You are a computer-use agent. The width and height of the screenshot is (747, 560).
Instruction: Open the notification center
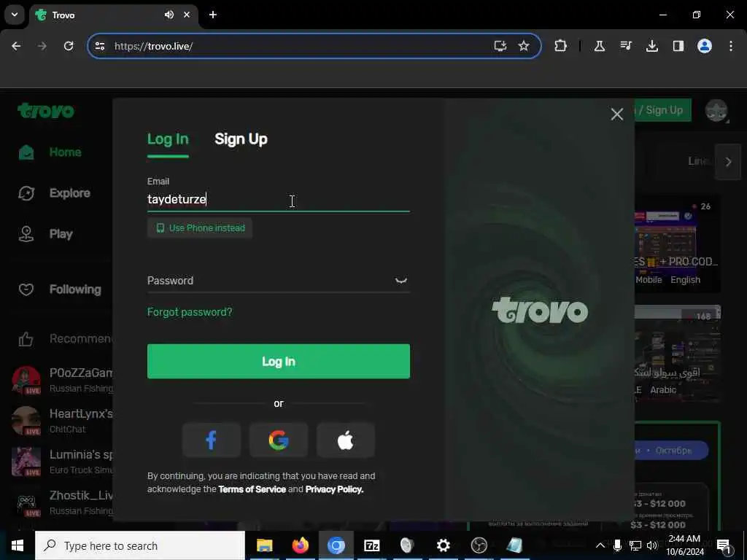[724, 545]
